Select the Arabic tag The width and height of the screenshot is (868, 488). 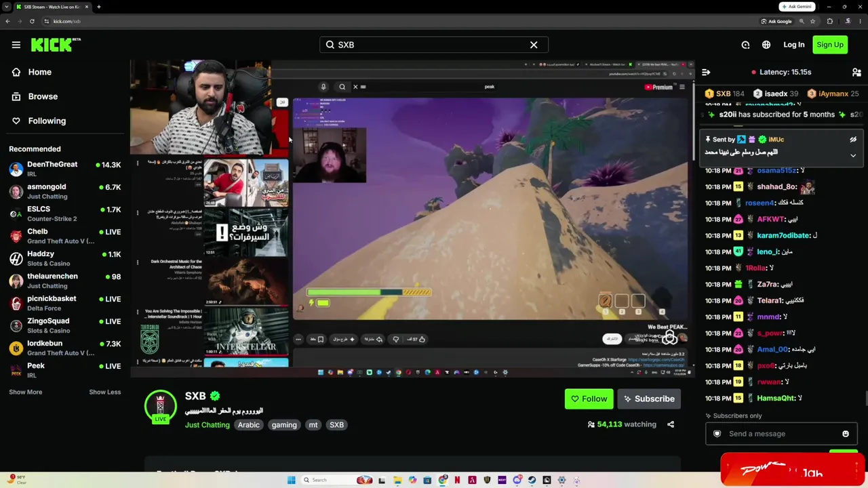(249, 425)
